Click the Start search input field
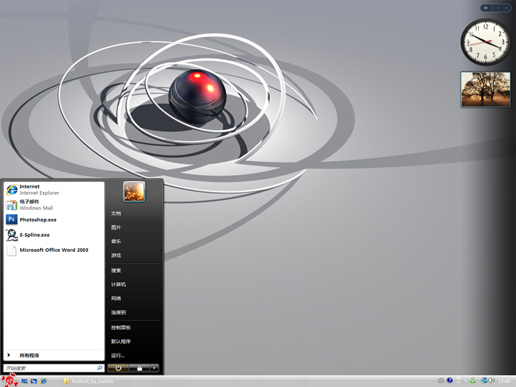The height and width of the screenshot is (387, 516). [54, 368]
